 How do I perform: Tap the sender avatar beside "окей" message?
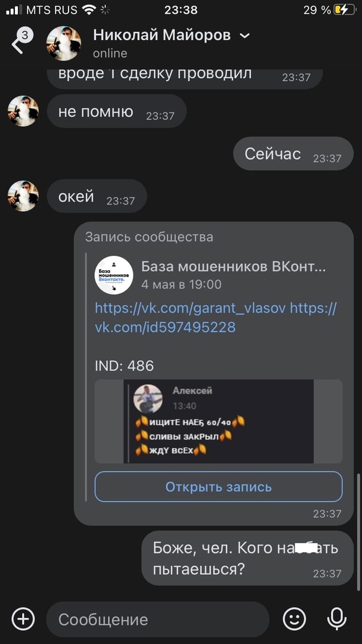pos(23,196)
